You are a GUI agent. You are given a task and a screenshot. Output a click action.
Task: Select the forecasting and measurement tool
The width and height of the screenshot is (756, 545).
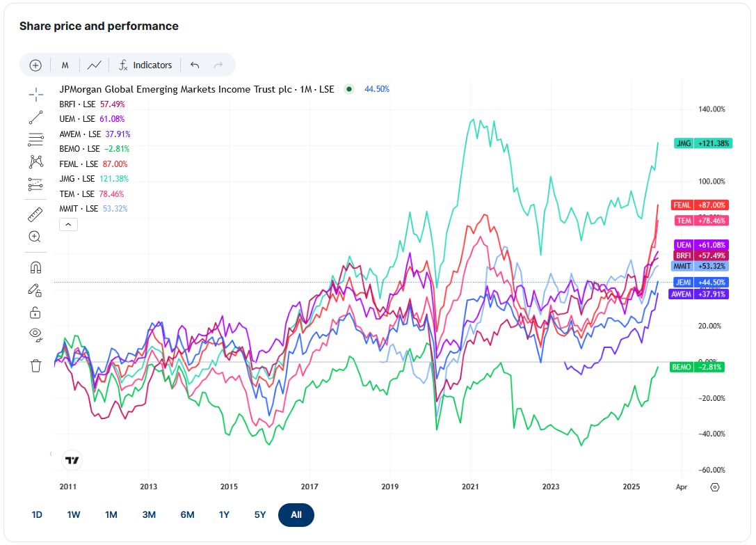point(35,184)
